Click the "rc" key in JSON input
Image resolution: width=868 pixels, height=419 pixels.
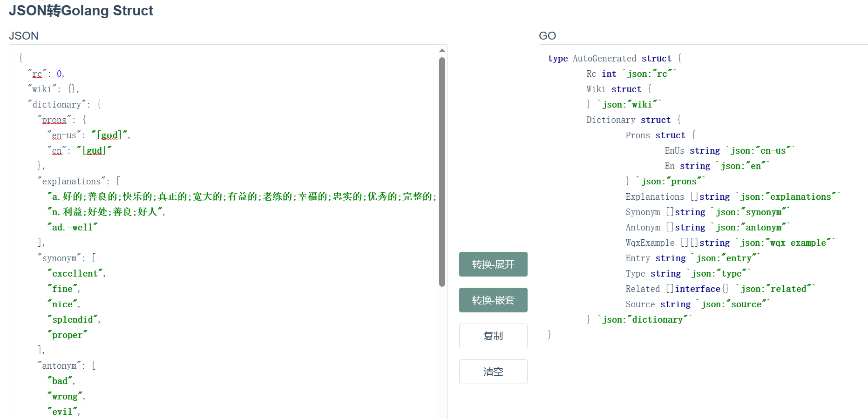coord(37,74)
